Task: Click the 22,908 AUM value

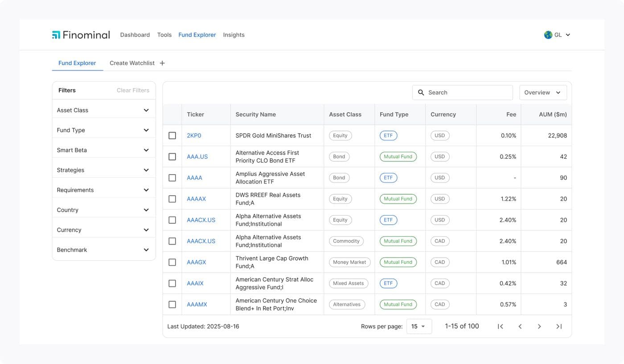Action: (558, 135)
